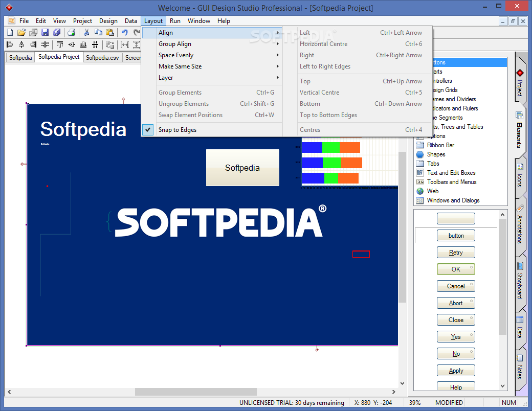Click the Align Top edges toolbar icon
The image size is (532, 411).
click(60, 44)
